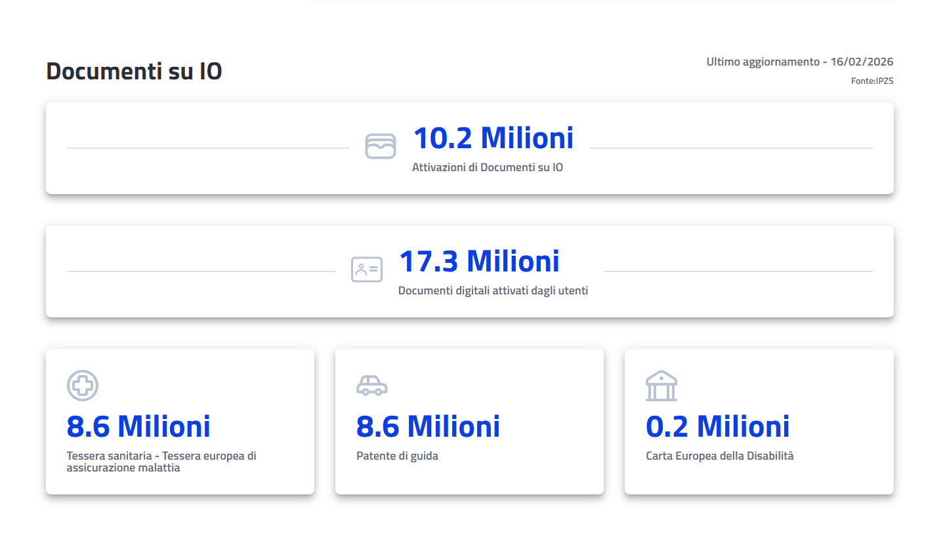Select the "10.2 Milioni" figure
The width and height of the screenshot is (943, 560).
click(493, 138)
